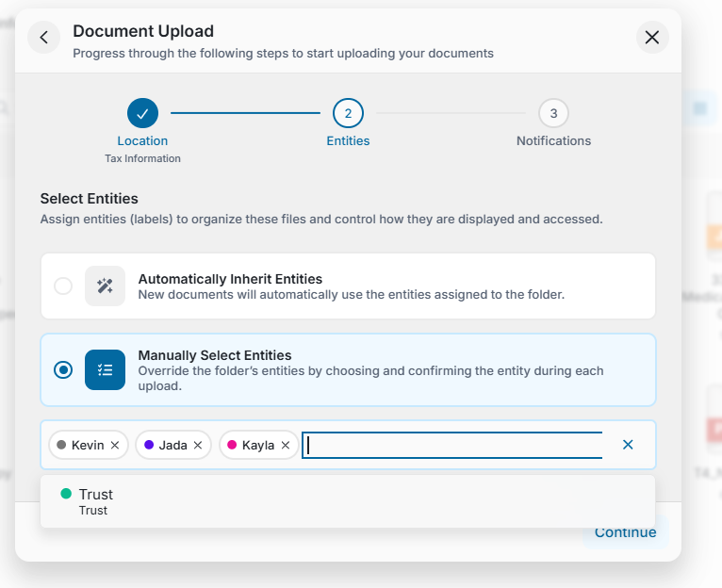
Task: Click the Automatically Inherit Entities title
Action: (230, 279)
